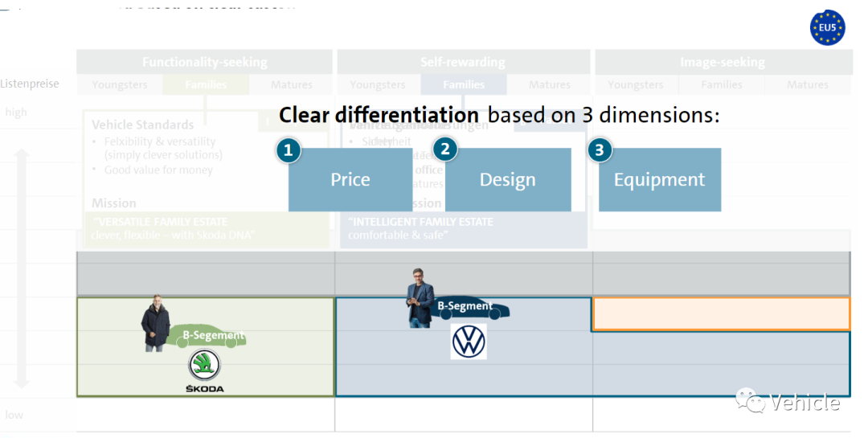Click the "INTELLIGENT FAMILY ESTATE" mission text
868x438 pixels.
420,222
